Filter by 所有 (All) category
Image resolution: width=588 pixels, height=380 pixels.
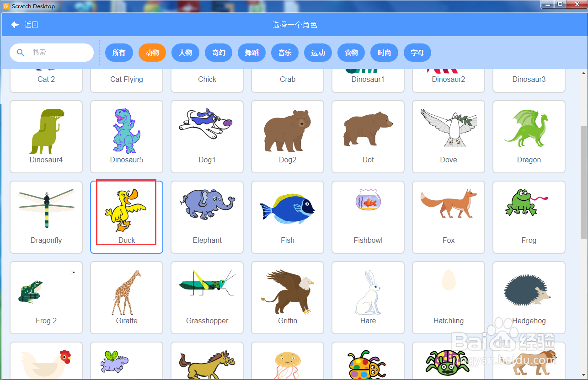[x=119, y=53]
